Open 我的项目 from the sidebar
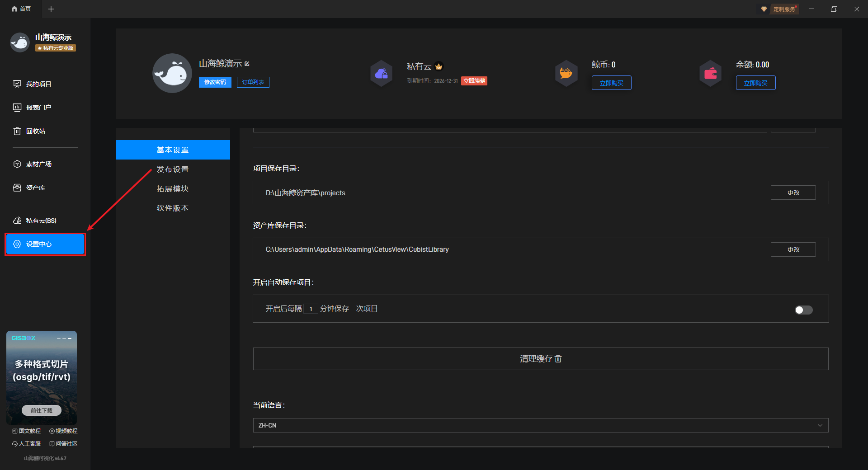The image size is (868, 470). (x=38, y=84)
